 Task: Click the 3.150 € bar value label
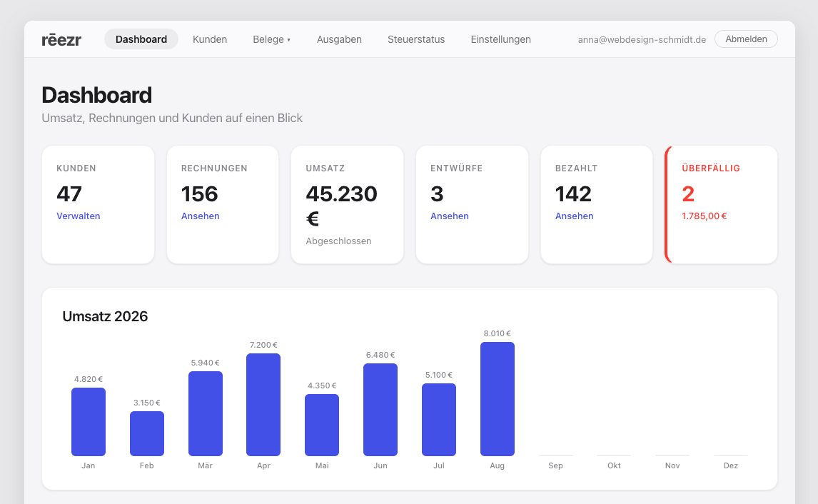point(146,403)
